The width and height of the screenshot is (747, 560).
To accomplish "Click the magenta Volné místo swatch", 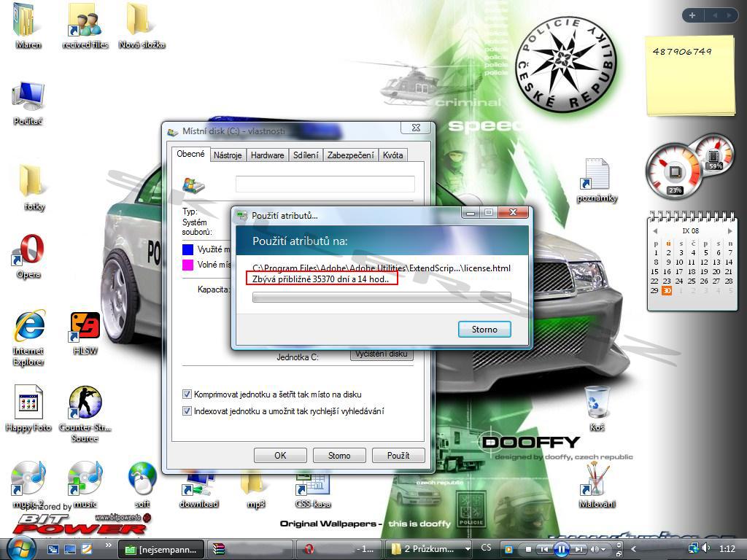I will tap(187, 265).
